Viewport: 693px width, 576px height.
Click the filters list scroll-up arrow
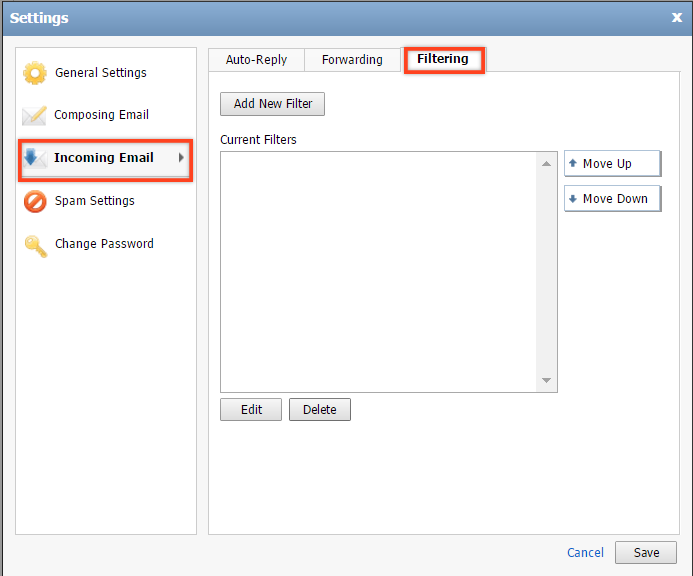[x=546, y=164]
